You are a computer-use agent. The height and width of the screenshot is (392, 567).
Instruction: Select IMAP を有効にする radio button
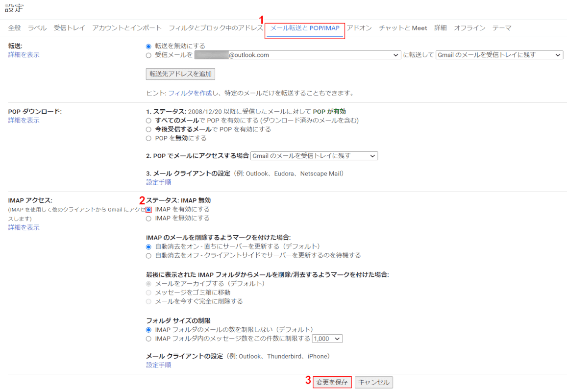tap(148, 210)
